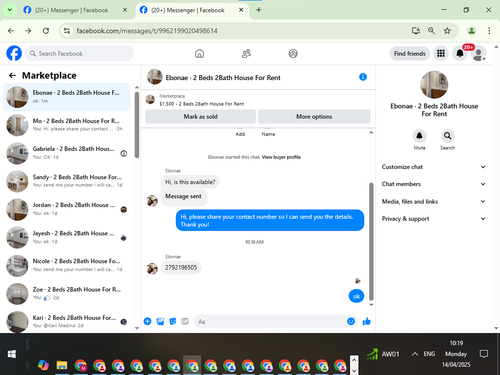Open more actions plus icon in composer
This screenshot has width=500, height=375.
point(147,321)
